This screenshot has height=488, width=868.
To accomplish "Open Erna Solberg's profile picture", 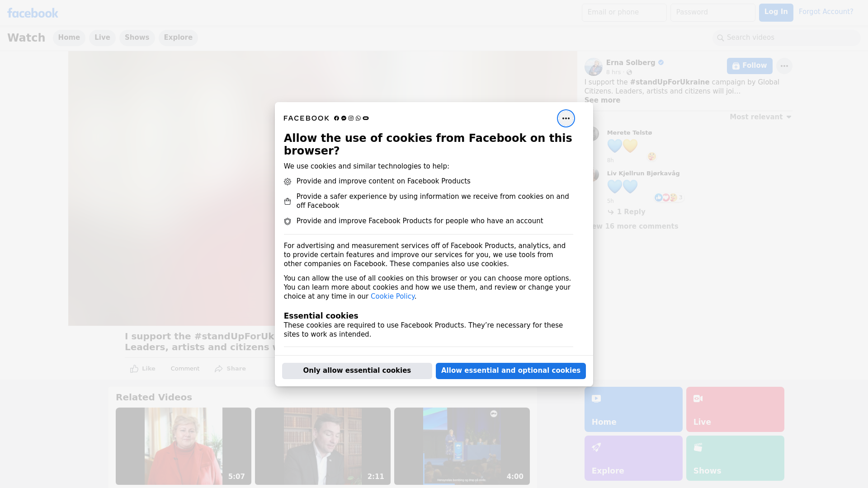I will (x=593, y=67).
